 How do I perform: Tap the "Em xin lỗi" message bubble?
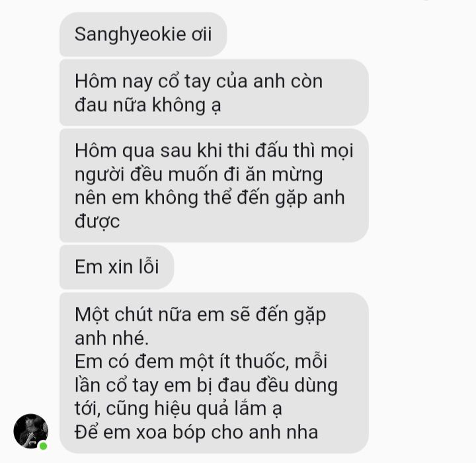[116, 267]
